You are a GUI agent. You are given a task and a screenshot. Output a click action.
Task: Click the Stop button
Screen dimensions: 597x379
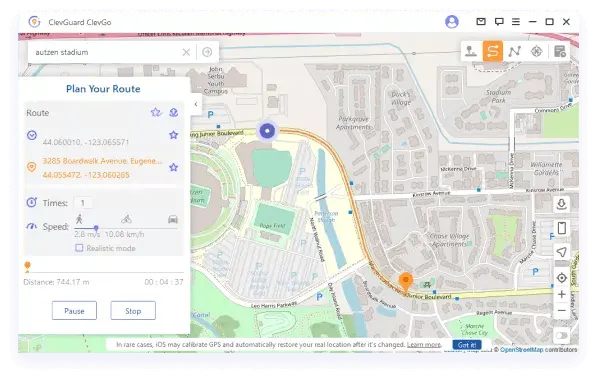(x=133, y=311)
